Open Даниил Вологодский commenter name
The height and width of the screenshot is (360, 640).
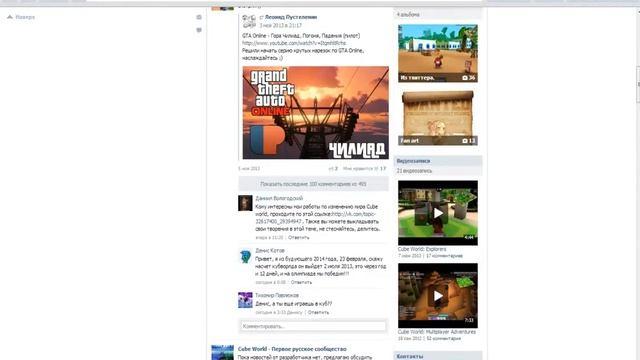click(279, 198)
